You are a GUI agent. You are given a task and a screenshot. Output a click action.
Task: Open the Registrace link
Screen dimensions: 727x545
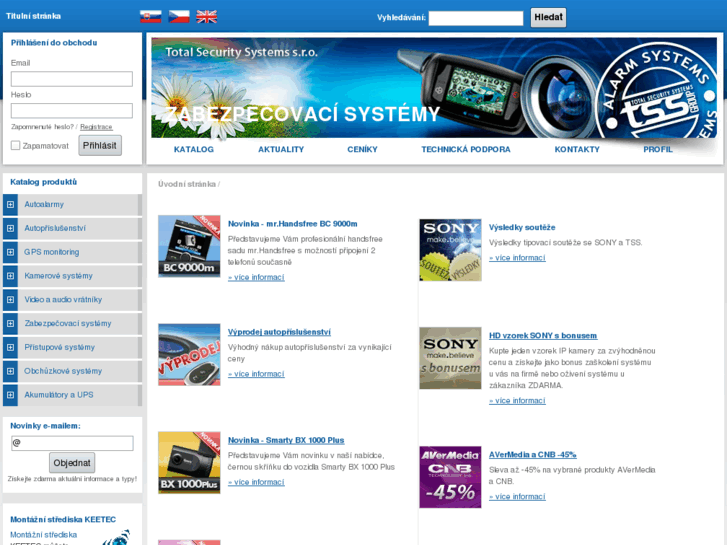[96, 127]
